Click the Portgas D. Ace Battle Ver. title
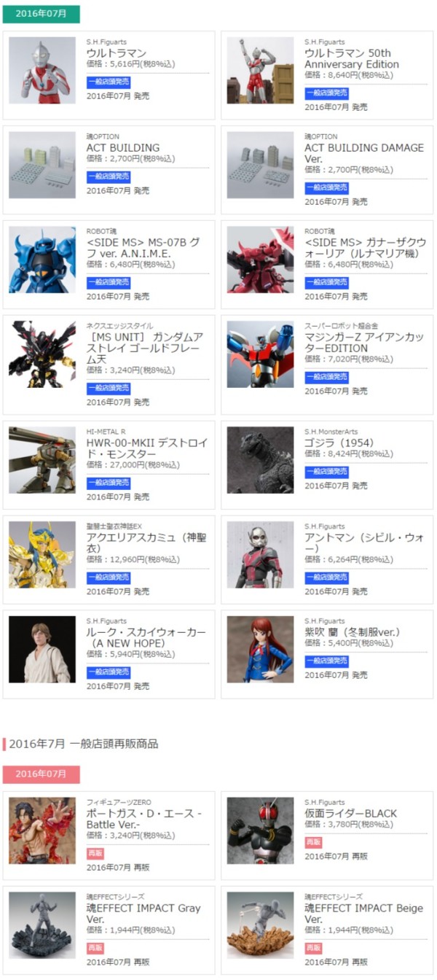Image resolution: width=437 pixels, height=980 pixels. click(x=144, y=819)
